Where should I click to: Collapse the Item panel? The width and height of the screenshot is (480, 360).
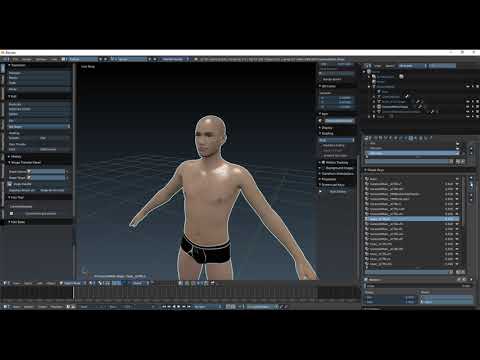point(325,114)
